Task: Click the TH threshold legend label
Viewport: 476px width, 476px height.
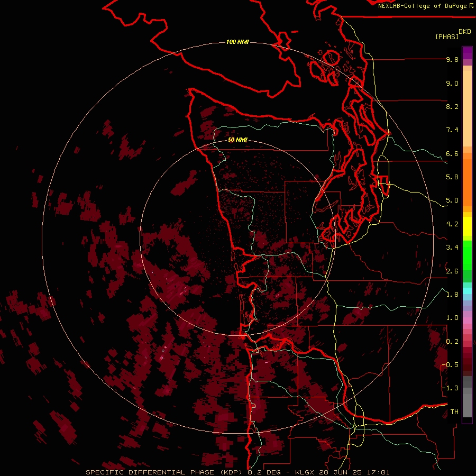Action: [454, 412]
